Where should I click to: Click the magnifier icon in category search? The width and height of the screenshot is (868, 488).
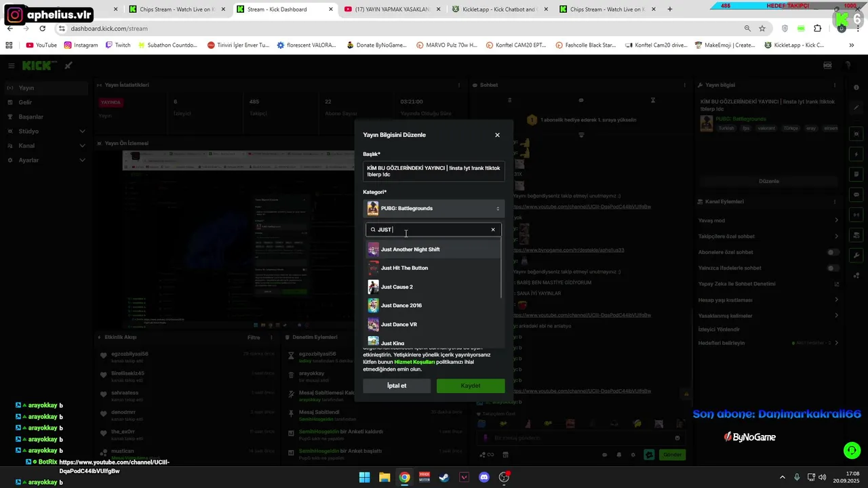tap(373, 230)
